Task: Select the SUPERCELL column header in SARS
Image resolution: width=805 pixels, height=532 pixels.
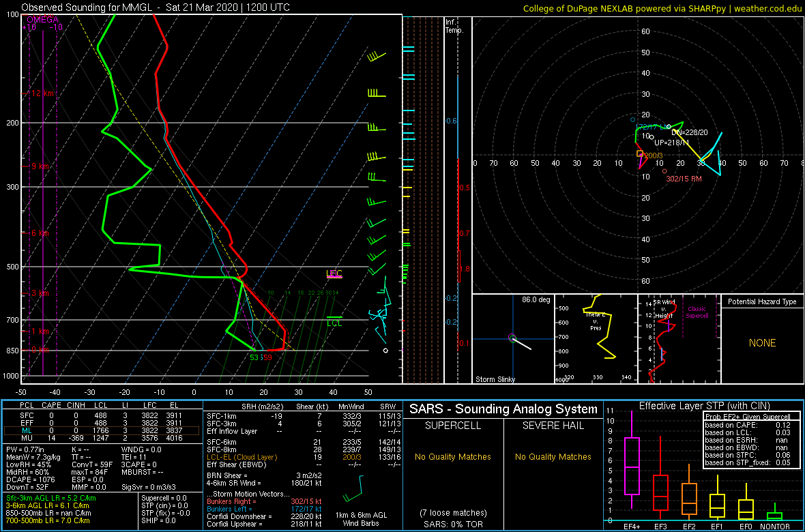Action: pos(452,427)
